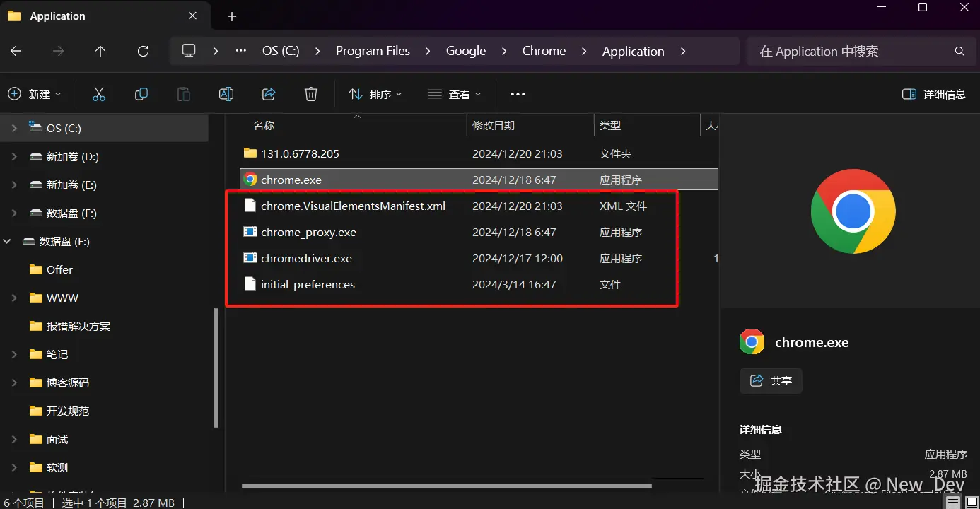Close the Application tab
The width and height of the screenshot is (980, 509).
pyautogui.click(x=193, y=16)
